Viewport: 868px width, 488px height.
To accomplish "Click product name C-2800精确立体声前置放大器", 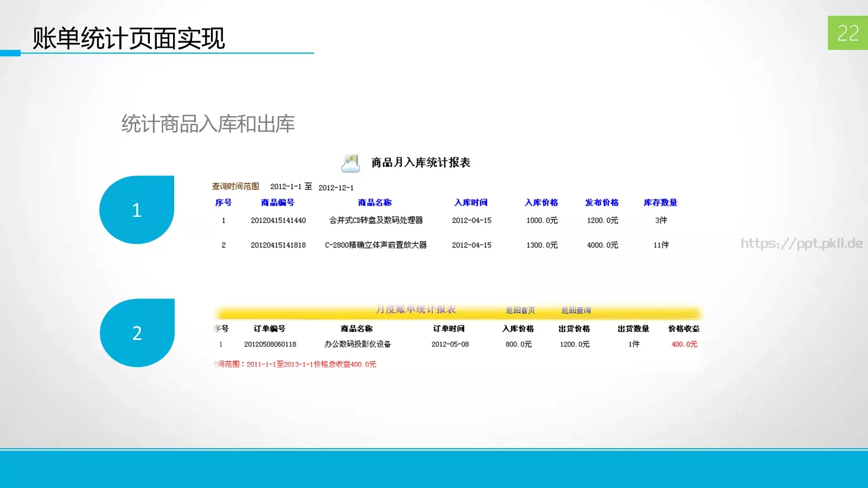I will tap(376, 245).
